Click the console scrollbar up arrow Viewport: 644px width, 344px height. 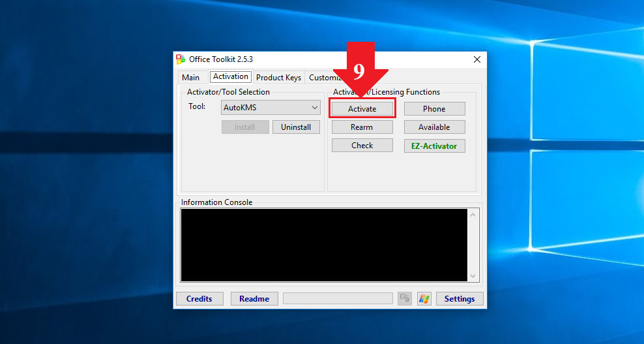(x=473, y=215)
